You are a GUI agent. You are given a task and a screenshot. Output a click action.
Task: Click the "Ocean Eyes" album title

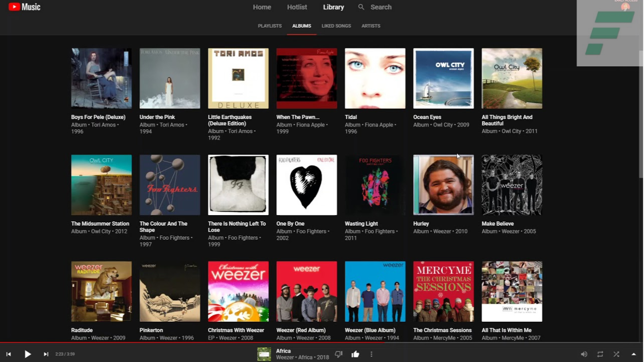coord(427,117)
